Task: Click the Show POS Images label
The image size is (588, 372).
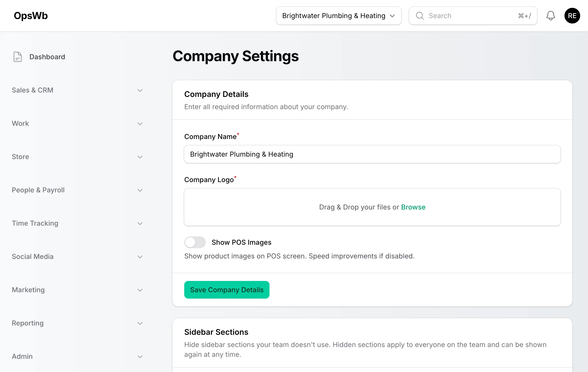Action: tap(241, 242)
